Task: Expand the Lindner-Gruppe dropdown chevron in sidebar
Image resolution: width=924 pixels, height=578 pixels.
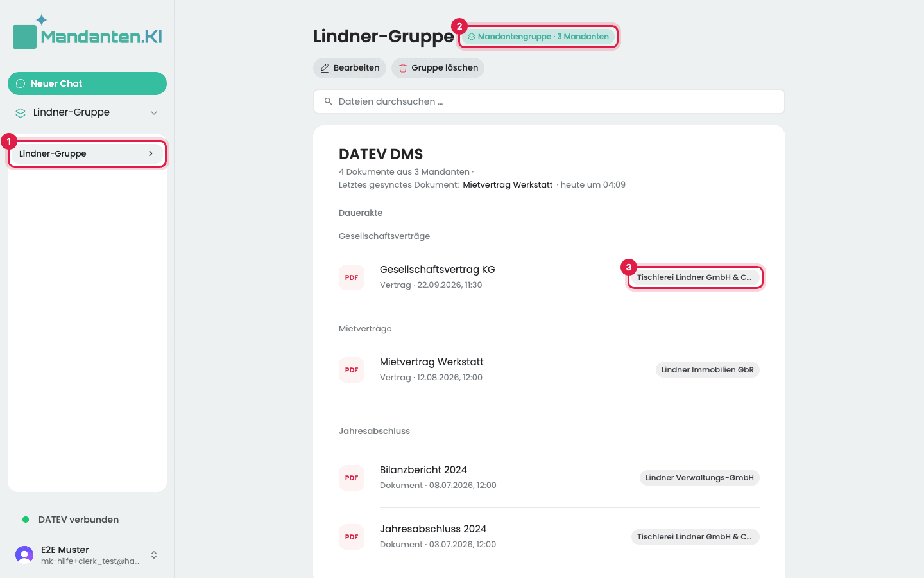Action: tap(154, 113)
